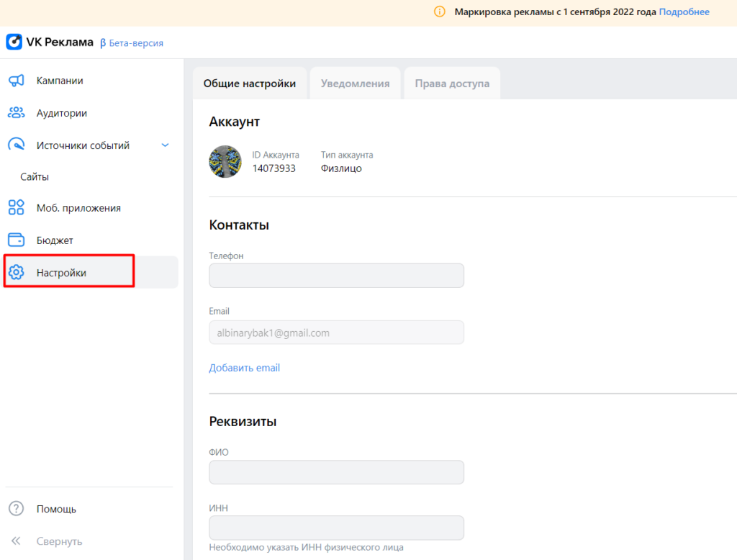Image resolution: width=737 pixels, height=560 pixels.
Task: Open the Сайты submenu item
Action: pyautogui.click(x=35, y=177)
